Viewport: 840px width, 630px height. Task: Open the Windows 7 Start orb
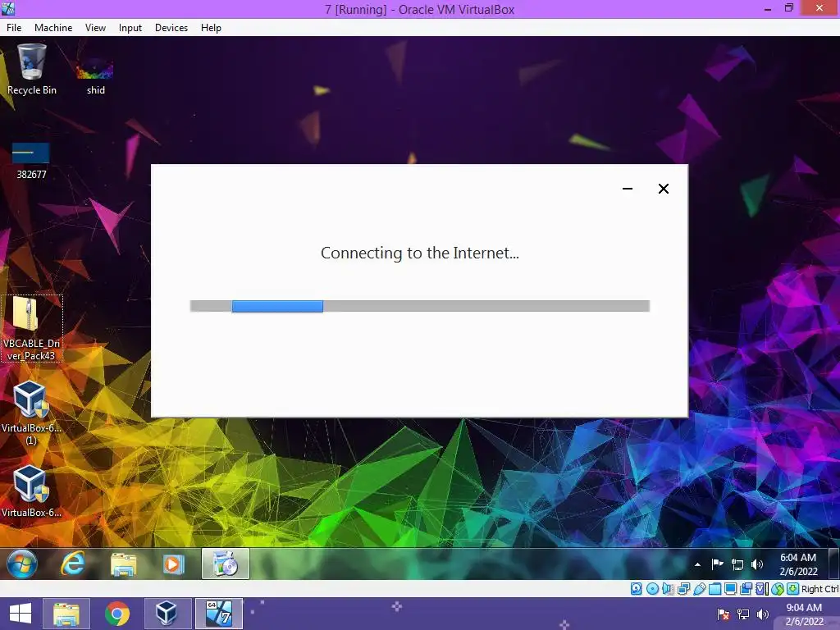tap(22, 564)
